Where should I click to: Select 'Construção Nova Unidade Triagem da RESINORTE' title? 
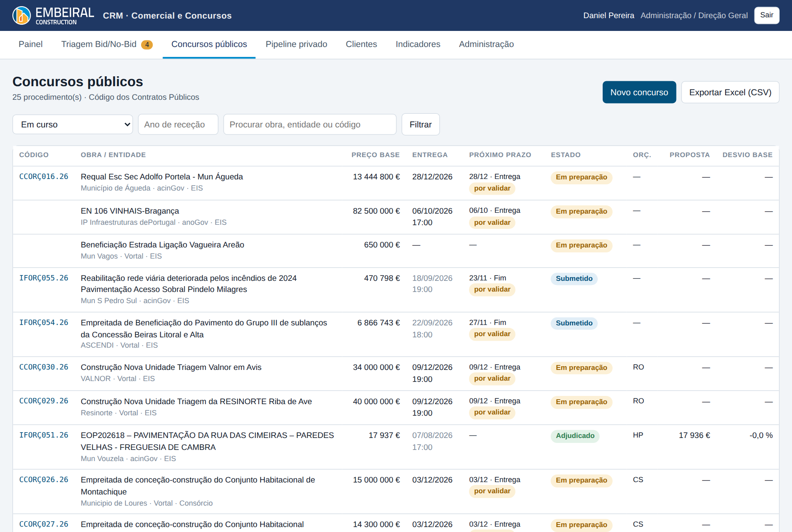pos(196,401)
